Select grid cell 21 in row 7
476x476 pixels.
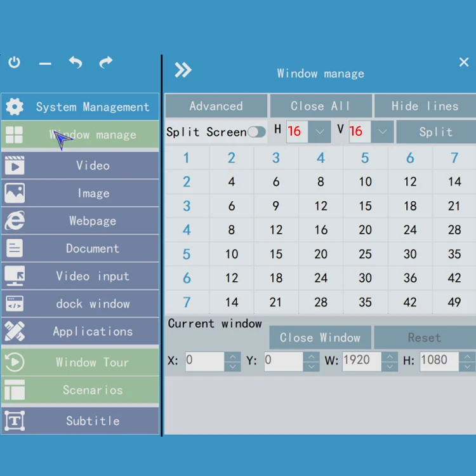click(x=276, y=302)
